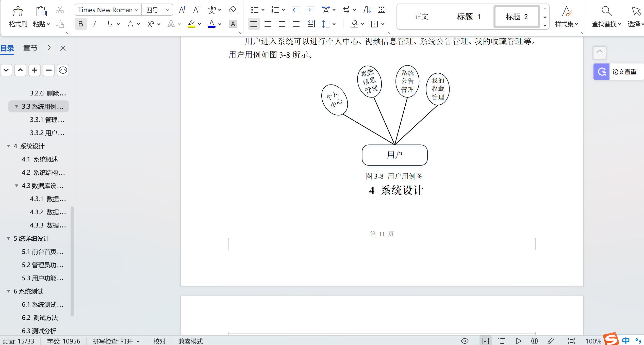Open the line spacing dropdown
This screenshot has height=345, width=644.
tap(334, 24)
